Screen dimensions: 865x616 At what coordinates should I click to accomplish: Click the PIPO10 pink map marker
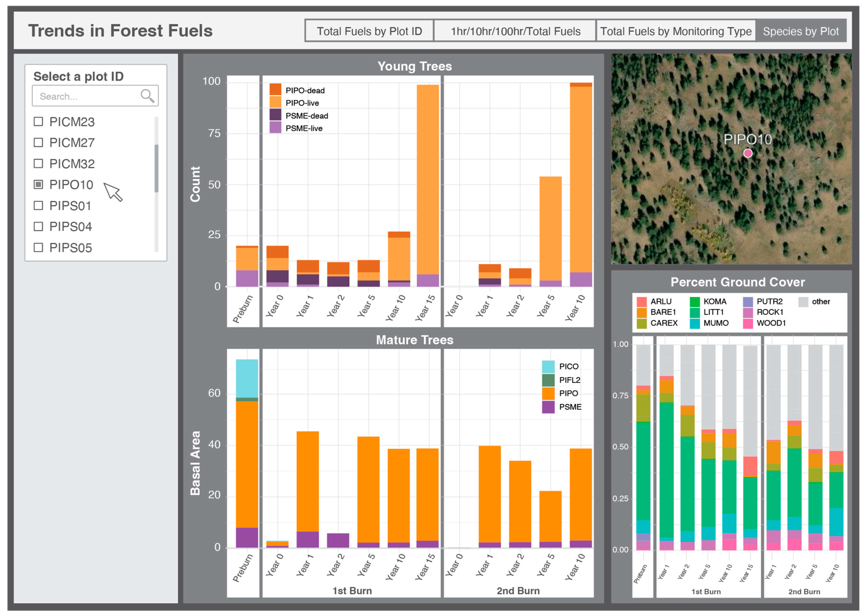click(747, 153)
